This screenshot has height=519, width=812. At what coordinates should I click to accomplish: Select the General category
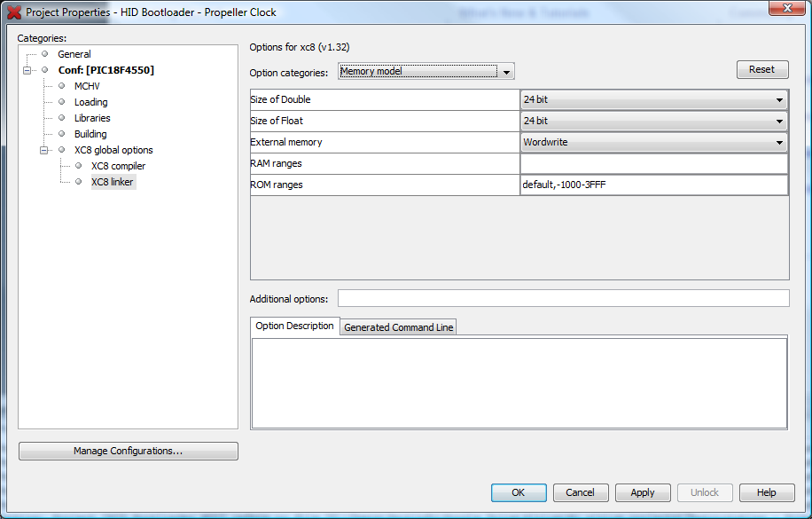click(74, 54)
